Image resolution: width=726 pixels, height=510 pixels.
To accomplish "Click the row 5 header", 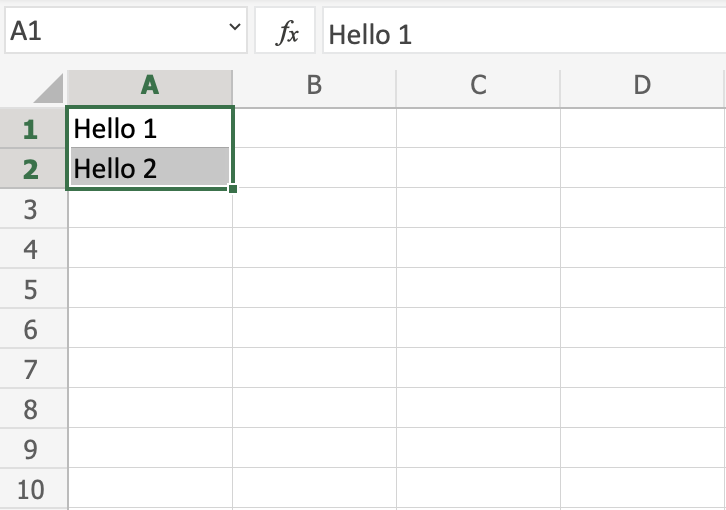I will 30,289.
